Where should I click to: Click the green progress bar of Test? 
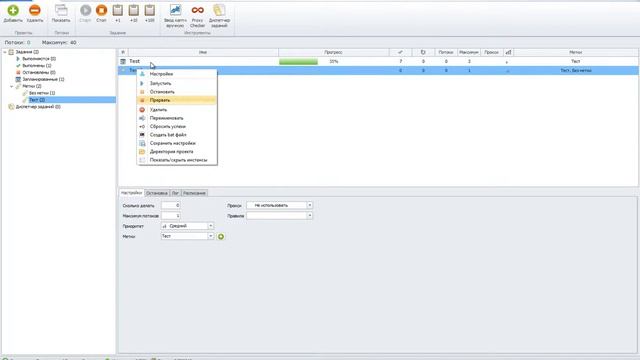pos(298,62)
